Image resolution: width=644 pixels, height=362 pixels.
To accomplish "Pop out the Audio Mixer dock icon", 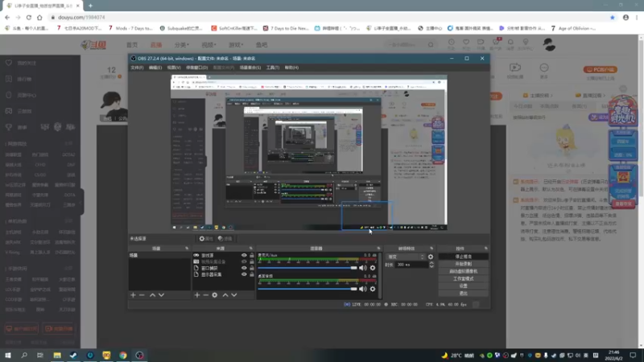I will 378,249.
